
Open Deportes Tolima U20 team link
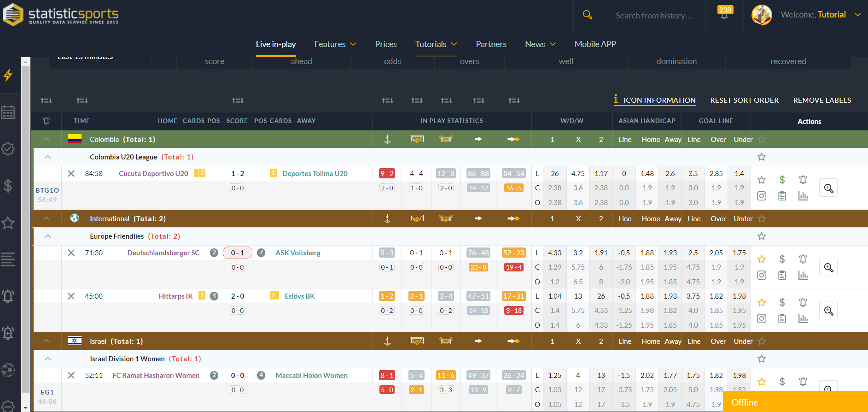pos(315,174)
